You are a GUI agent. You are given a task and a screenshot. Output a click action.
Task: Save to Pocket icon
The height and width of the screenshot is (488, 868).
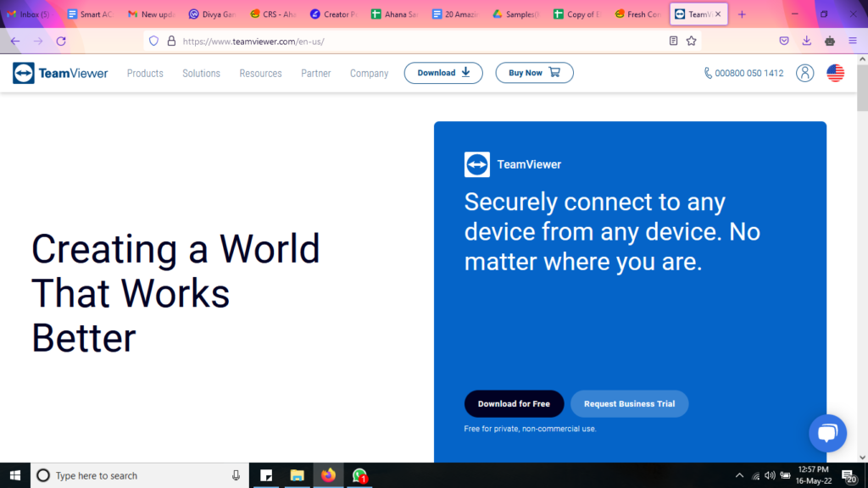784,41
